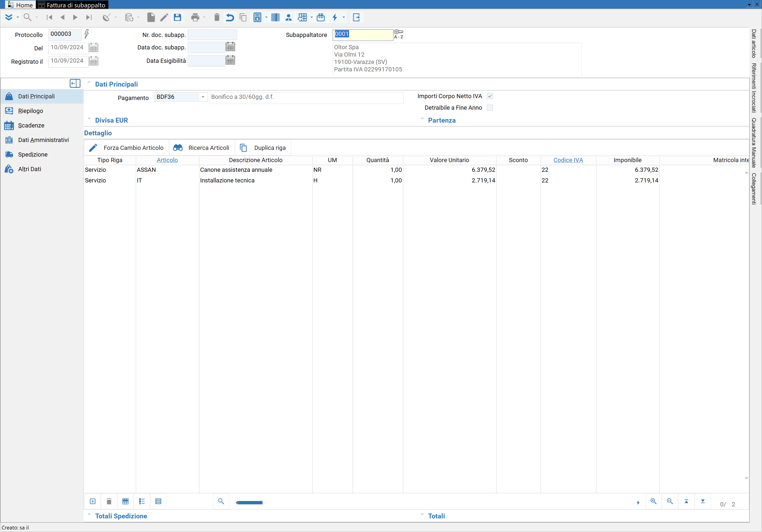Viewport: 762px width, 532px height.
Task: Open Subappaltatore A-Z lookup icon
Action: (399, 34)
